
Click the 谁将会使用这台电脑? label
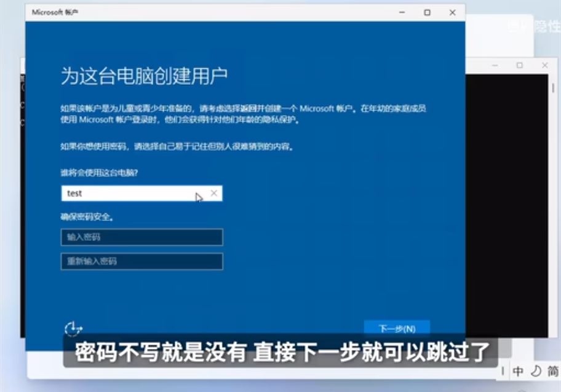point(99,173)
